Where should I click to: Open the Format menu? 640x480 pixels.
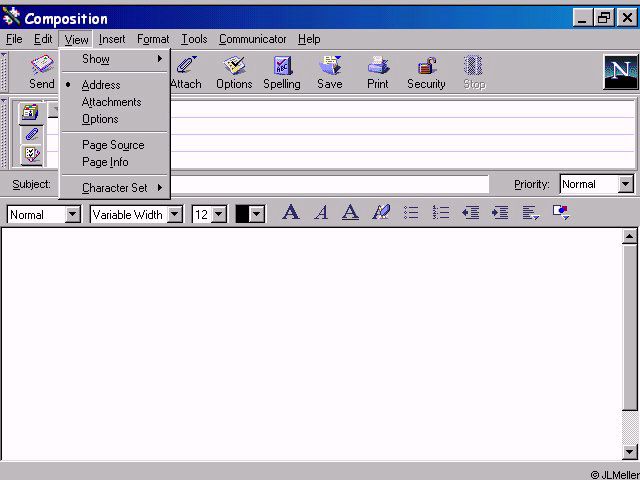(x=153, y=39)
